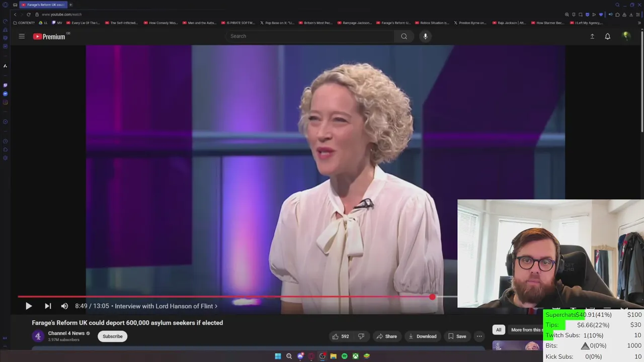The image size is (644, 362).
Task: Open the browser sidebar settings gear
Action: click(x=5, y=158)
